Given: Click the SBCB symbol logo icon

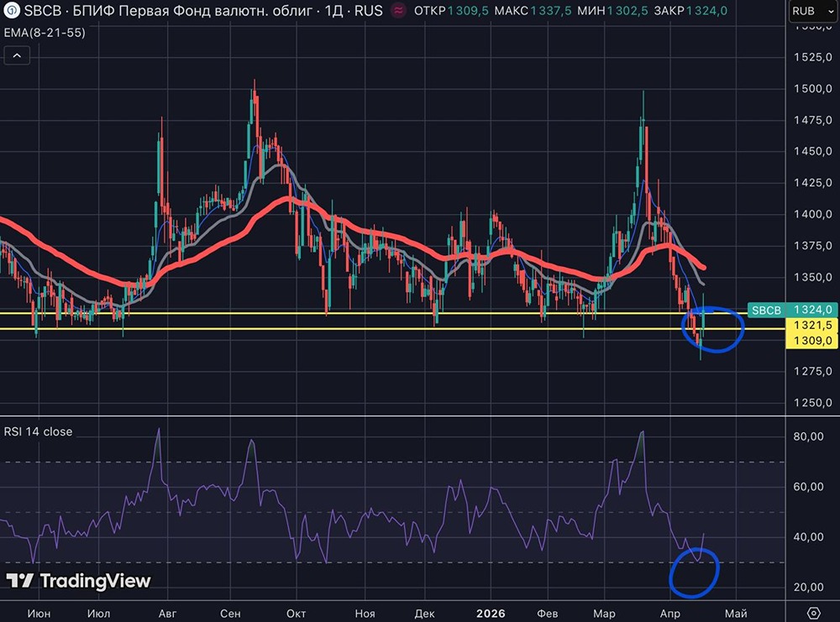Looking at the screenshot, I should click(11, 11).
